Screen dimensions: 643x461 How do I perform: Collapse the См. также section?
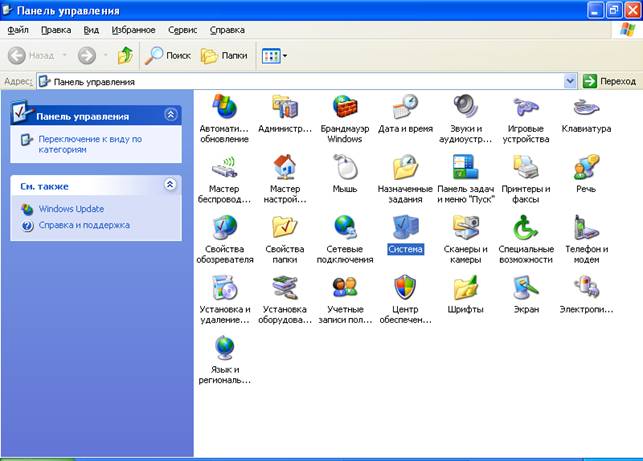pyautogui.click(x=170, y=185)
